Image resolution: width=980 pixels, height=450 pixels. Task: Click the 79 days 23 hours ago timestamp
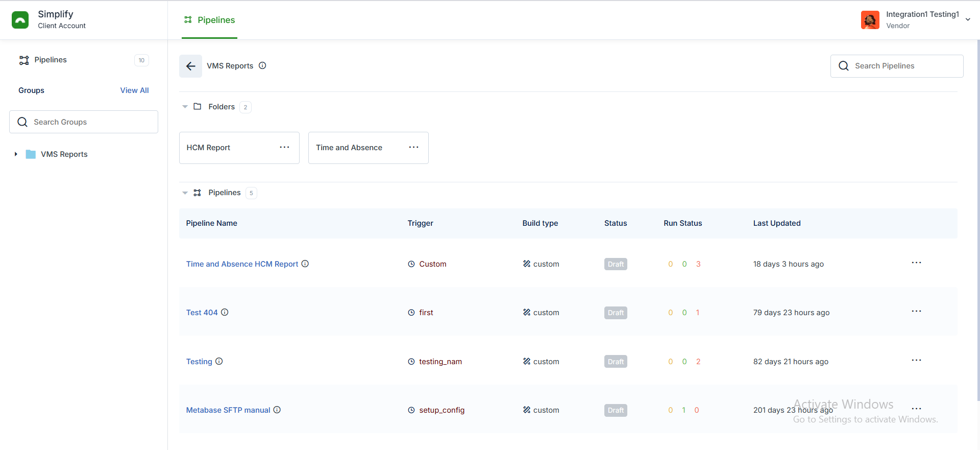[x=791, y=313]
